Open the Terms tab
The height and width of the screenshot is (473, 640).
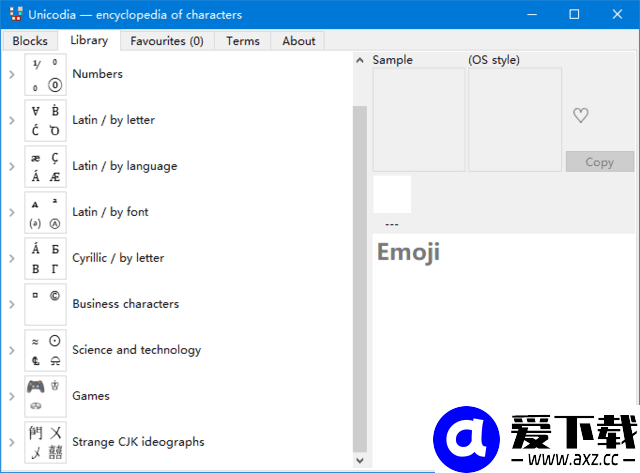coord(243,41)
